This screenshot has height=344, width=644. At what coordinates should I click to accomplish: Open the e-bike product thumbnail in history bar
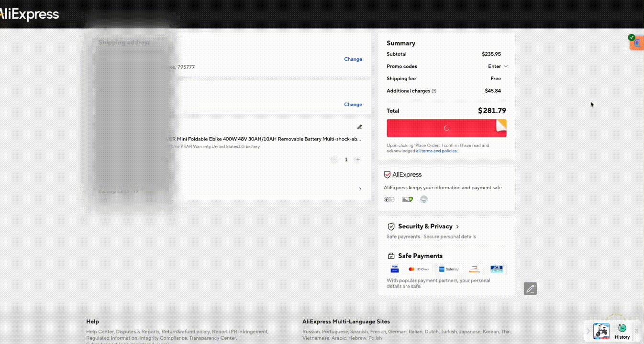pyautogui.click(x=601, y=331)
